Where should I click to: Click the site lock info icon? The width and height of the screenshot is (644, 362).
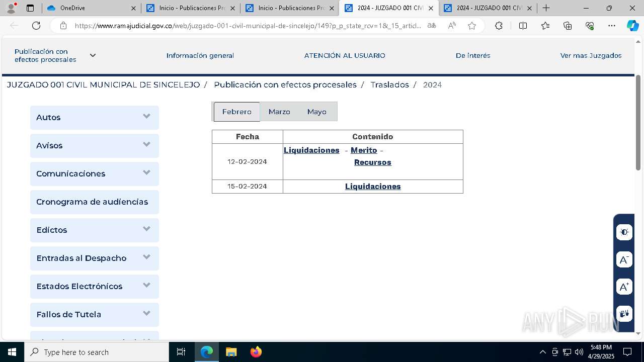pos(63,26)
